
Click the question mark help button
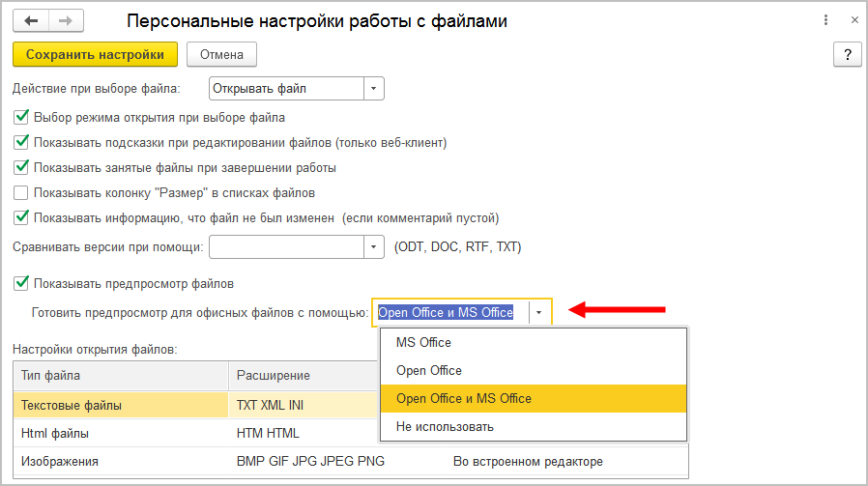point(847,55)
